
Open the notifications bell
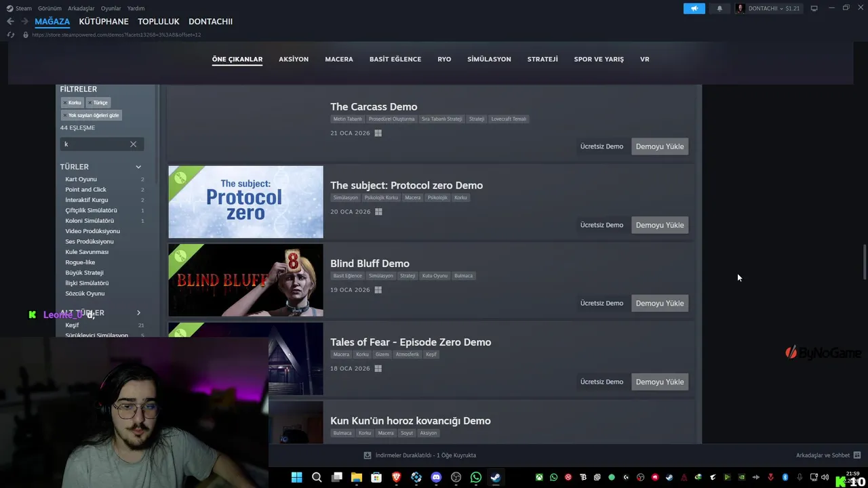click(x=719, y=8)
